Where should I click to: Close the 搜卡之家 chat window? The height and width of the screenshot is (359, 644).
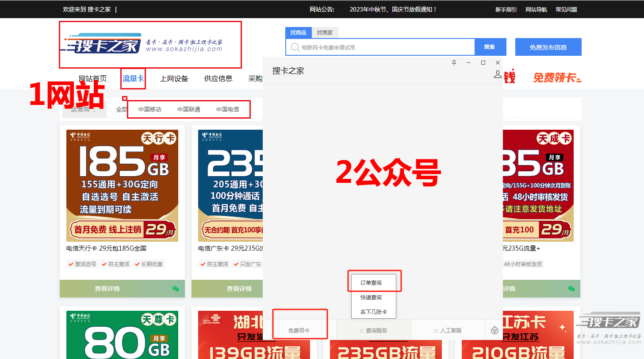coord(498,63)
